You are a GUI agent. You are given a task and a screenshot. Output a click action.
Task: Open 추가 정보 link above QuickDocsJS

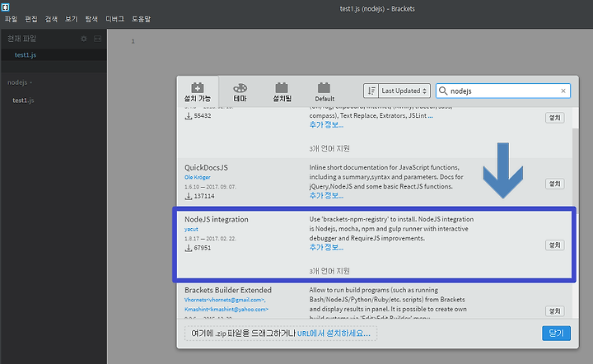[326, 125]
